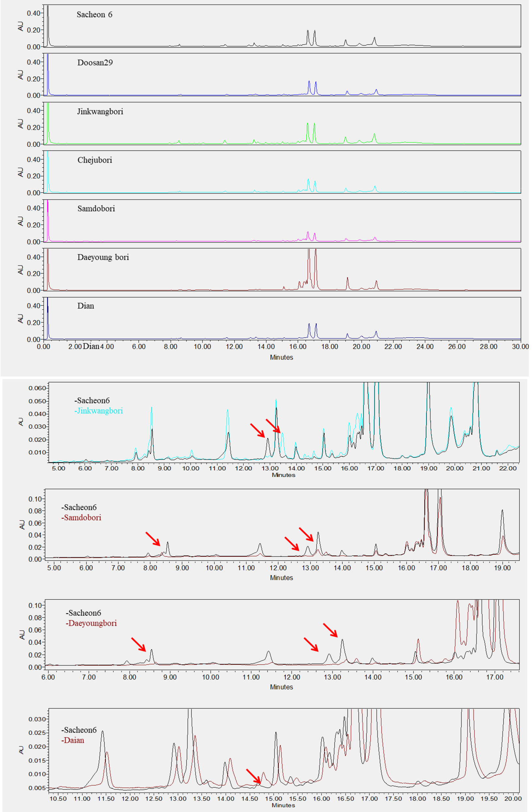Click the cyan -Jinkwangbori legend entry
This screenshot has height=812, width=532.
pyautogui.click(x=99, y=411)
